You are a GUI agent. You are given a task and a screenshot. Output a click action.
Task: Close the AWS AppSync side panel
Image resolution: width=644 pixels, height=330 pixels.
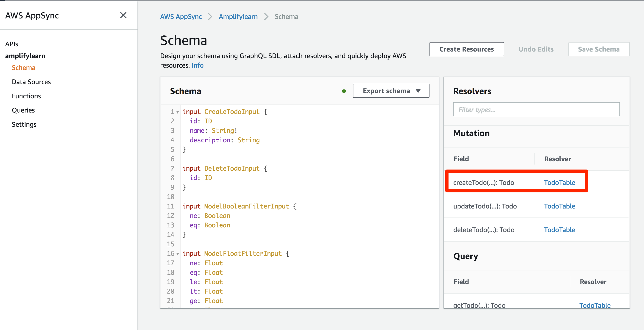[x=123, y=15]
